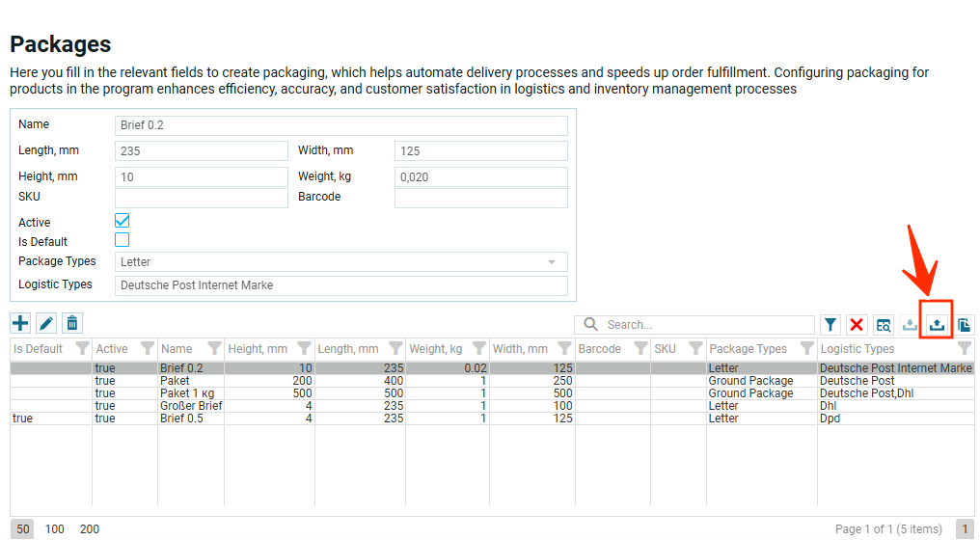Open the advanced search table icon

pos(884,325)
